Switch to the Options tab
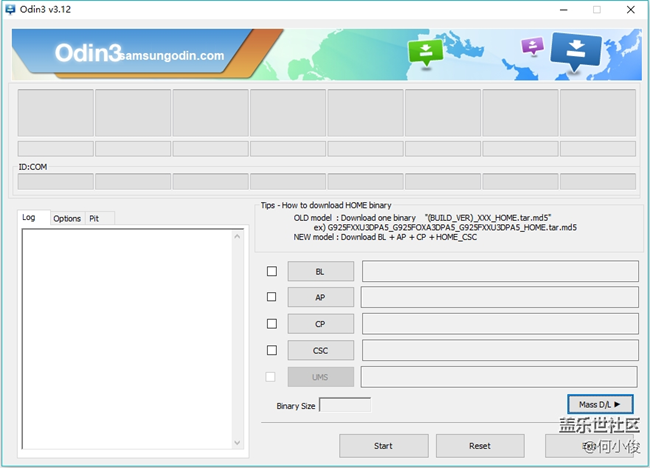The width and height of the screenshot is (650, 468). pyautogui.click(x=67, y=218)
